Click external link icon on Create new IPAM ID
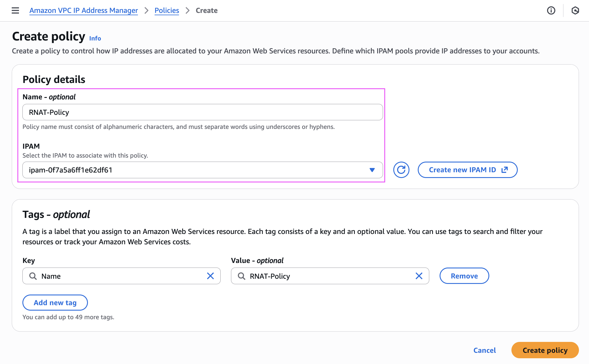The width and height of the screenshot is (589, 364). click(505, 170)
